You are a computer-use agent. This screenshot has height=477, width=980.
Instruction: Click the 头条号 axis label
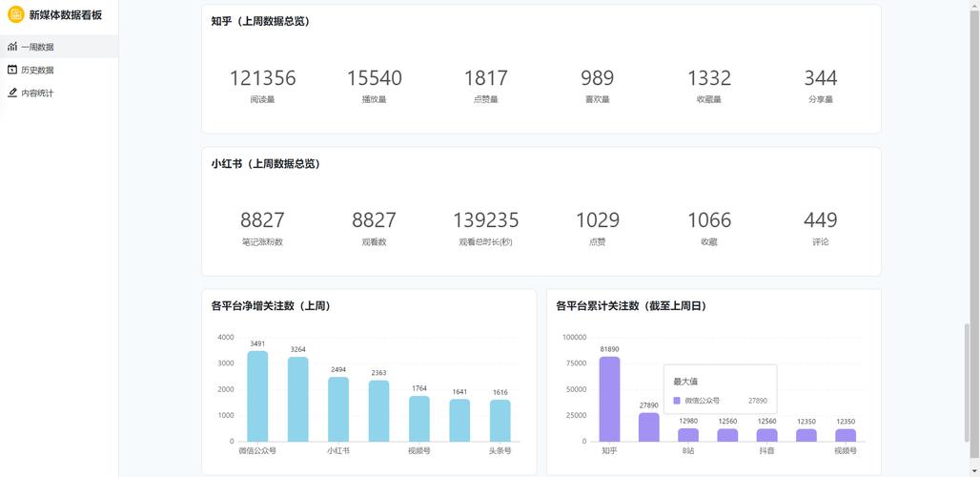pos(500,450)
